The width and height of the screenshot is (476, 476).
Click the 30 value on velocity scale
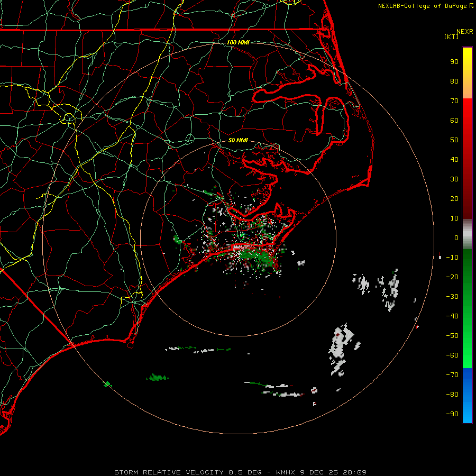454,179
